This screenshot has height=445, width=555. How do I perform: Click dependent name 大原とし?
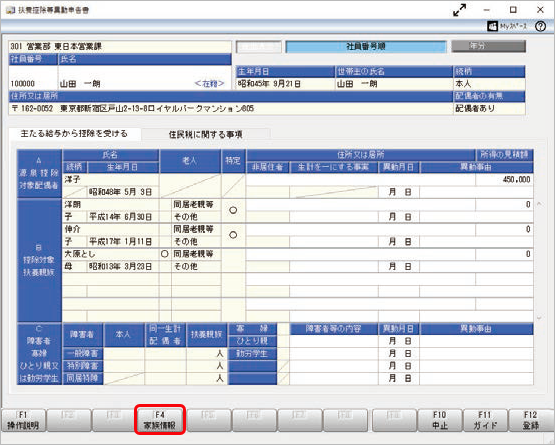[110, 254]
